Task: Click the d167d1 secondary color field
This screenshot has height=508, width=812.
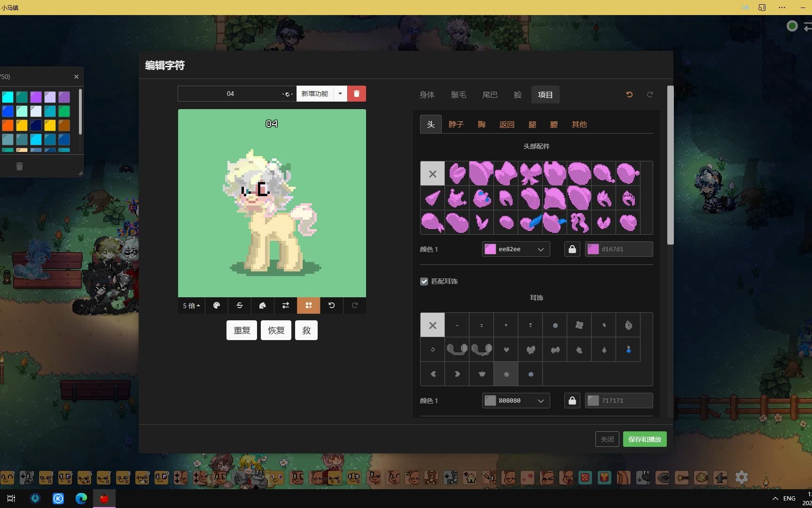Action: 619,249
